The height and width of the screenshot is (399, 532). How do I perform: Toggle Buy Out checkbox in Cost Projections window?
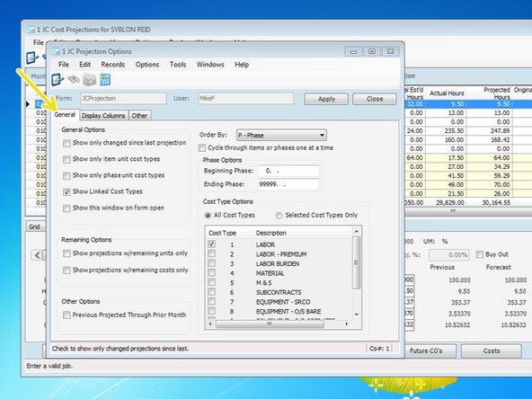coord(480,254)
